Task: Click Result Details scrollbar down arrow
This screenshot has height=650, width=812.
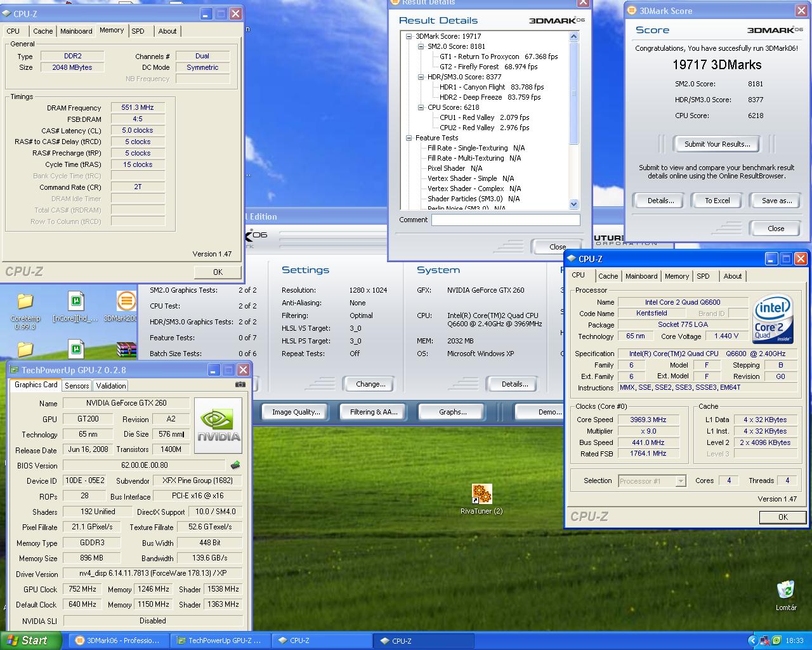Action: 573,204
